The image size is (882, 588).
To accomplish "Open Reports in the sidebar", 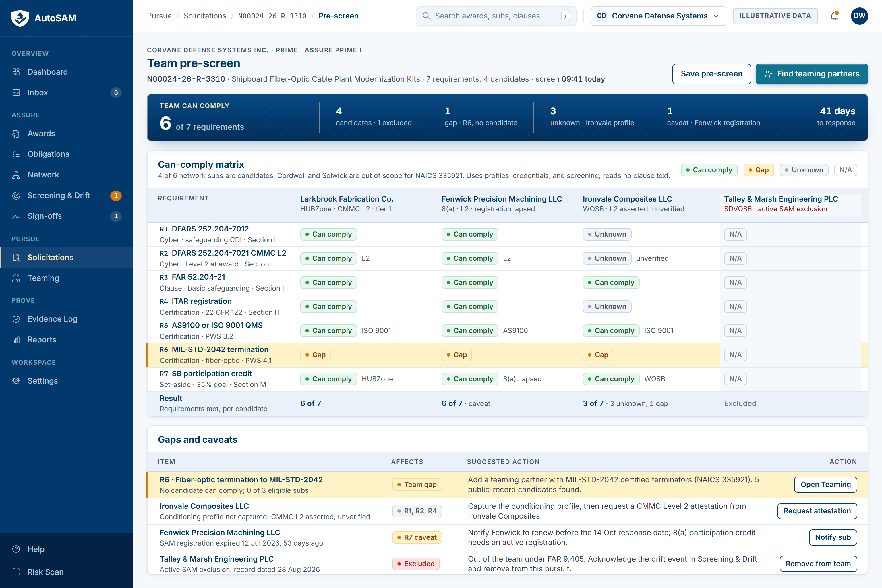I will pos(67,339).
